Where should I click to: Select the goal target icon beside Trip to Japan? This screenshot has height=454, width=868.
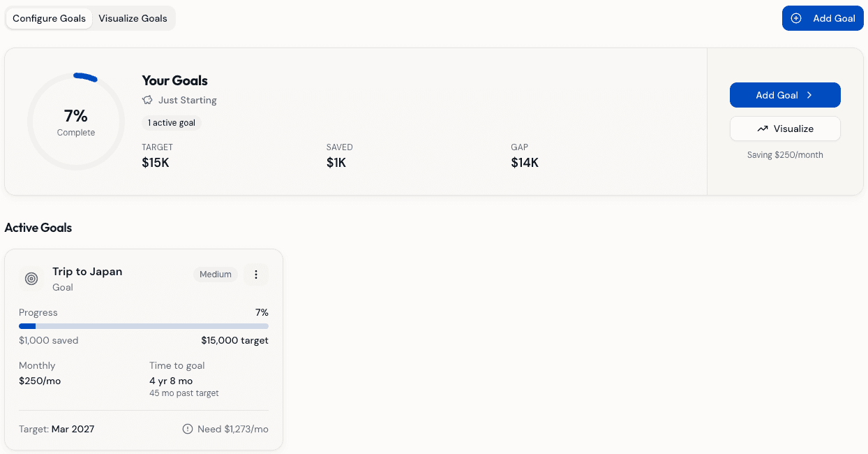31,278
